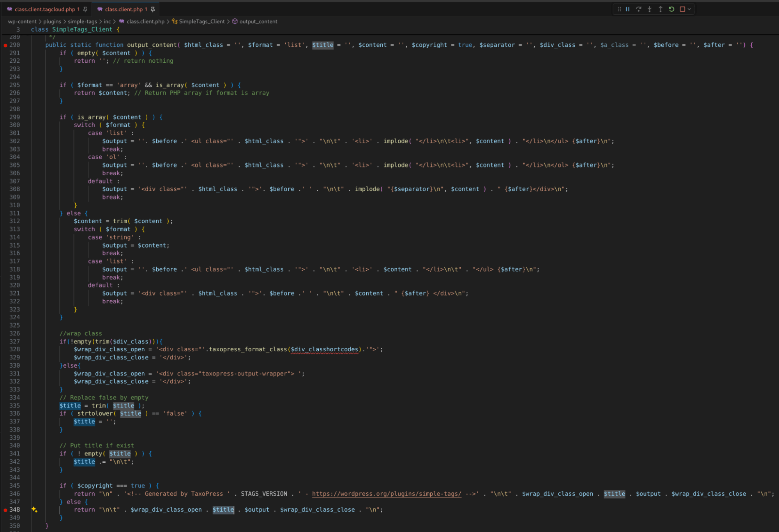Screen dimensions: 779x532
Task: Click the Step Over debug icon
Action: coord(638,9)
